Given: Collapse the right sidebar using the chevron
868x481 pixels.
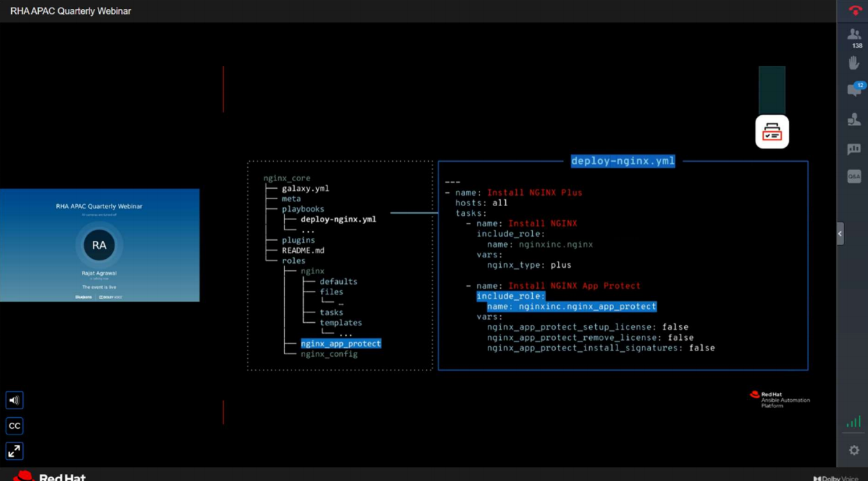Looking at the screenshot, I should 840,234.
